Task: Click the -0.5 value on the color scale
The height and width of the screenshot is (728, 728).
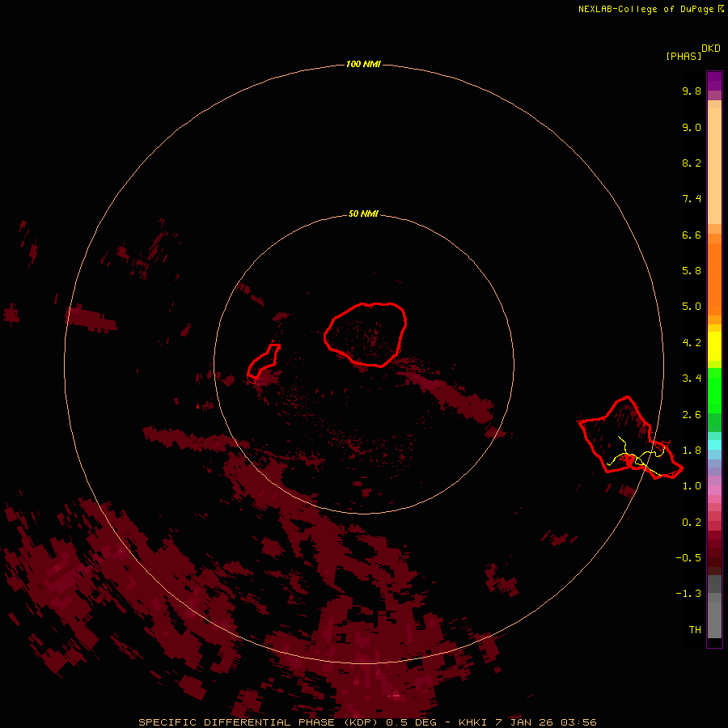Action: coord(688,558)
